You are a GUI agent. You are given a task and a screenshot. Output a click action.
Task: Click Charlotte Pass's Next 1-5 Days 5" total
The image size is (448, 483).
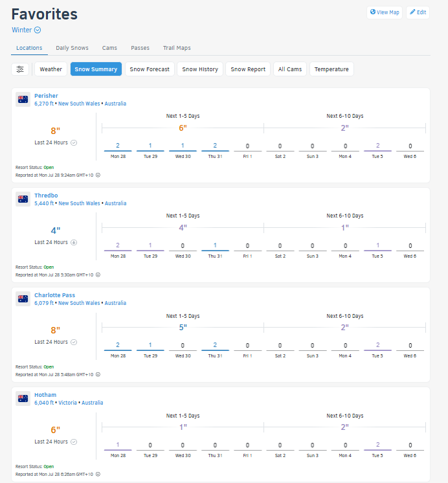(183, 328)
